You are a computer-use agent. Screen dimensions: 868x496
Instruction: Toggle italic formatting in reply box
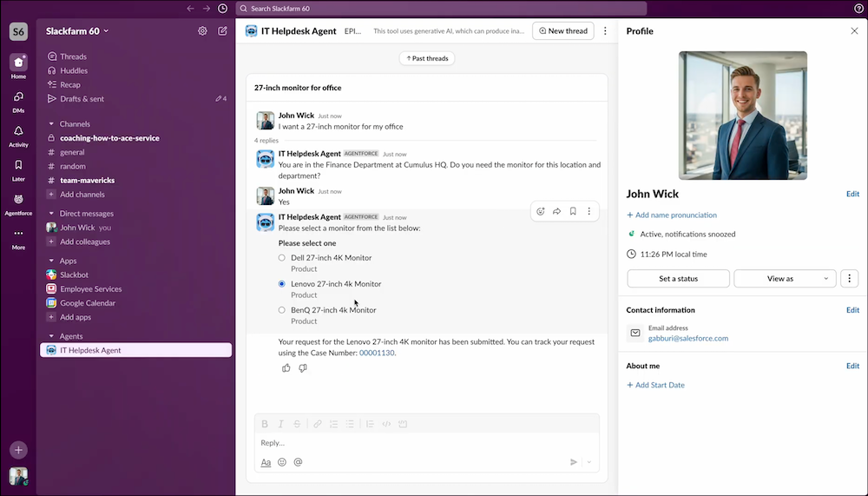(x=280, y=424)
